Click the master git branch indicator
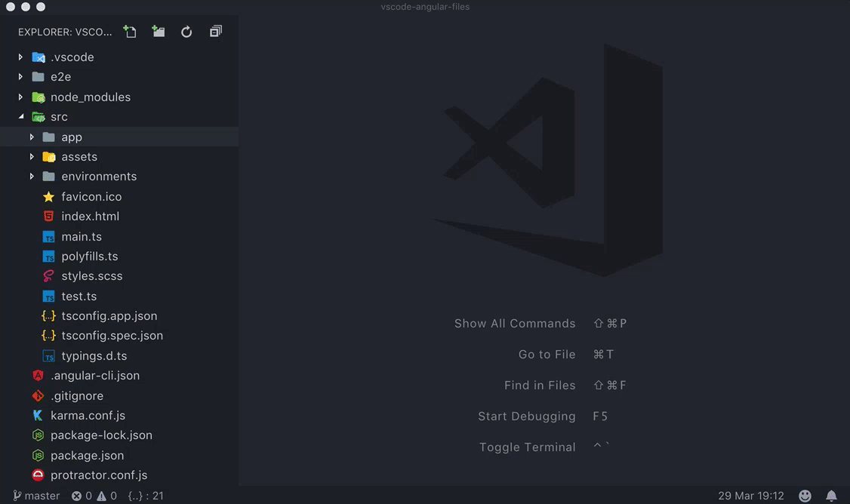The height and width of the screenshot is (504, 850). click(35, 496)
